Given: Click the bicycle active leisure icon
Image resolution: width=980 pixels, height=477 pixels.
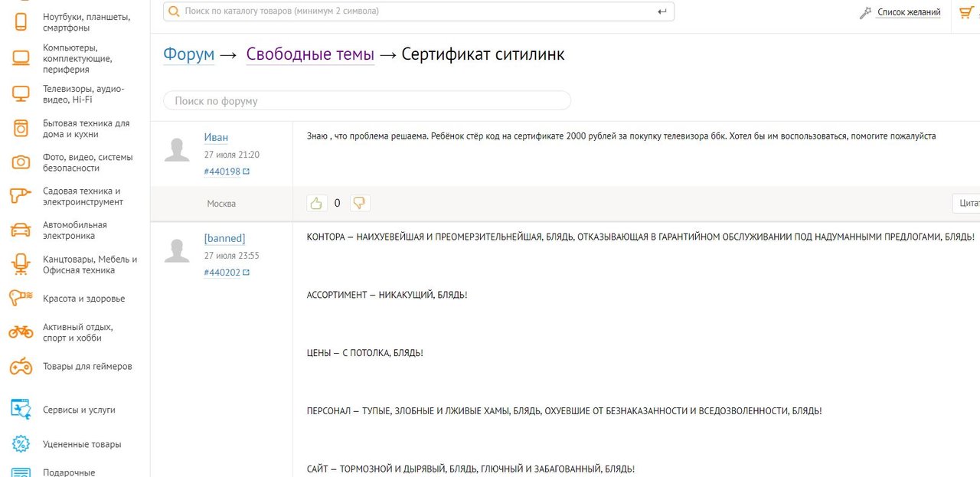Looking at the screenshot, I should (x=21, y=332).
